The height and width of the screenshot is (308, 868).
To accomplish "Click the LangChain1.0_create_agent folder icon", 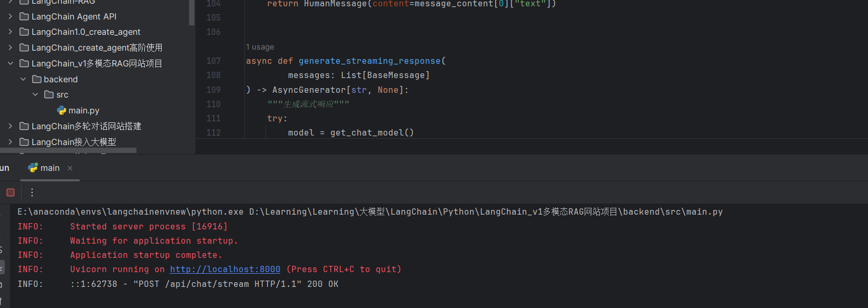I will 24,32.
